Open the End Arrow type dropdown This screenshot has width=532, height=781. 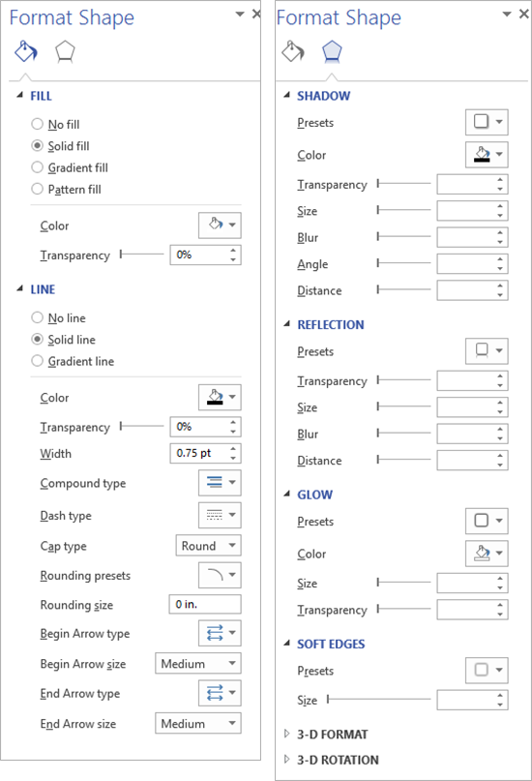pos(220,693)
